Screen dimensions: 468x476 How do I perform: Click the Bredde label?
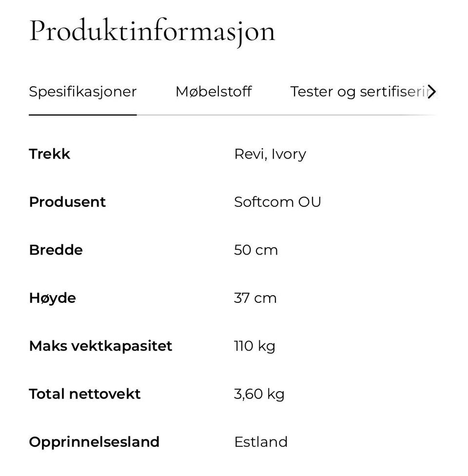[56, 250]
